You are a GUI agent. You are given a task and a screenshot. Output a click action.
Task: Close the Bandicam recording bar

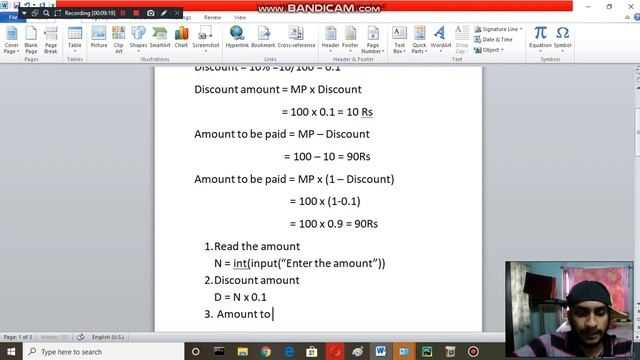click(x=177, y=13)
